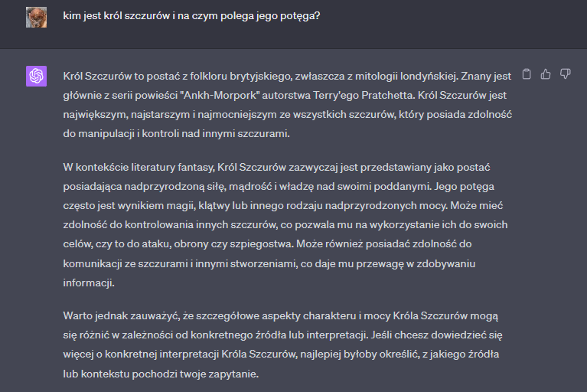Give the response a thumbs up
The width and height of the screenshot is (587, 392).
click(546, 74)
